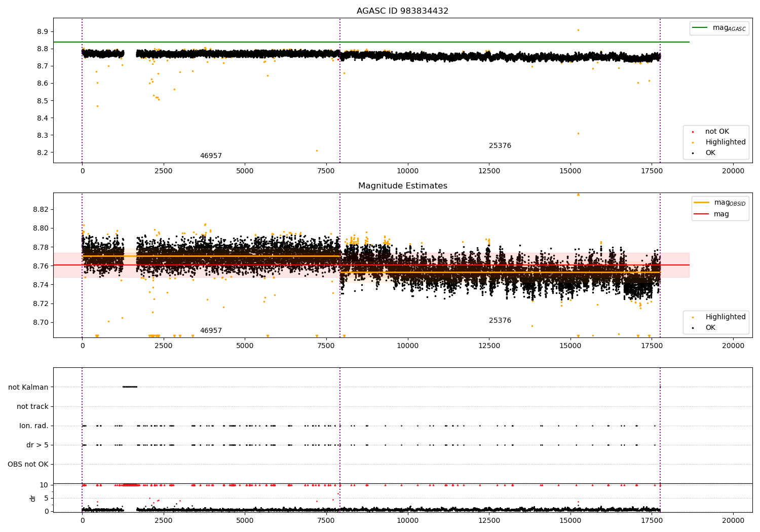Click the 25376 annotation in the top plot

click(x=500, y=145)
